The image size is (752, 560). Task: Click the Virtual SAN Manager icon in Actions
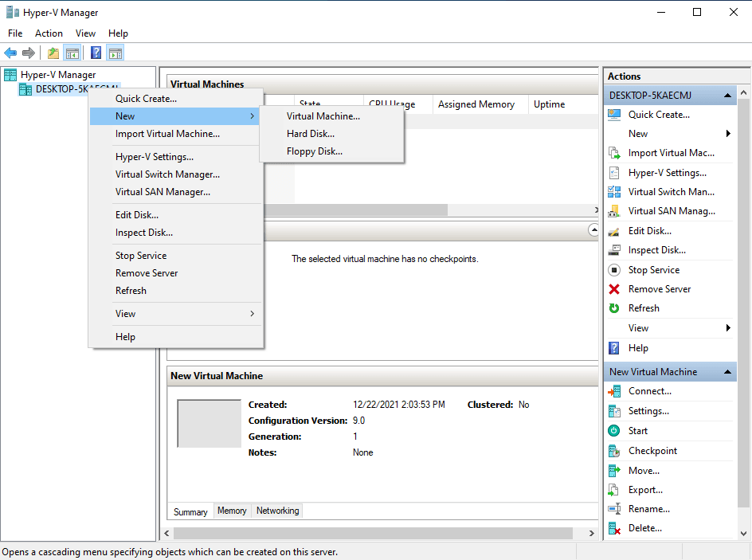(x=614, y=211)
